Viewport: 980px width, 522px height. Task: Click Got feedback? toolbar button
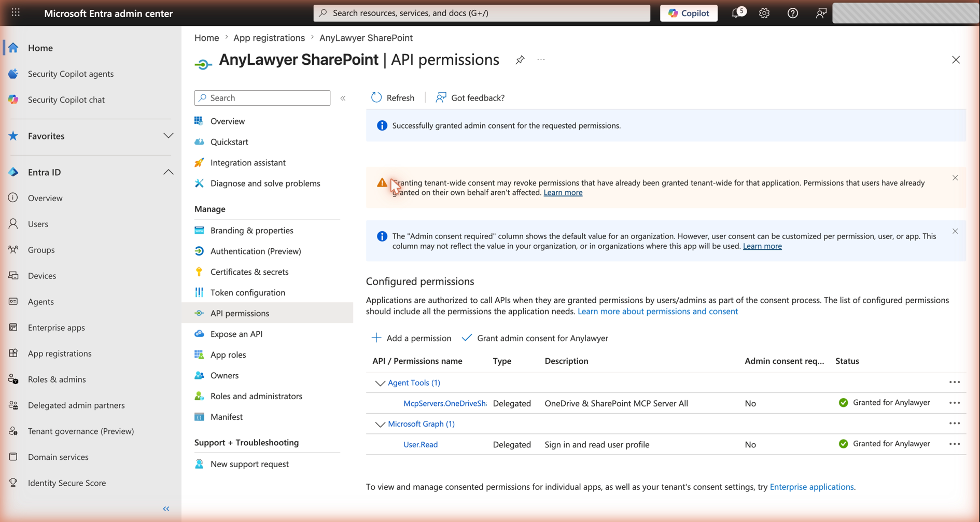click(470, 97)
